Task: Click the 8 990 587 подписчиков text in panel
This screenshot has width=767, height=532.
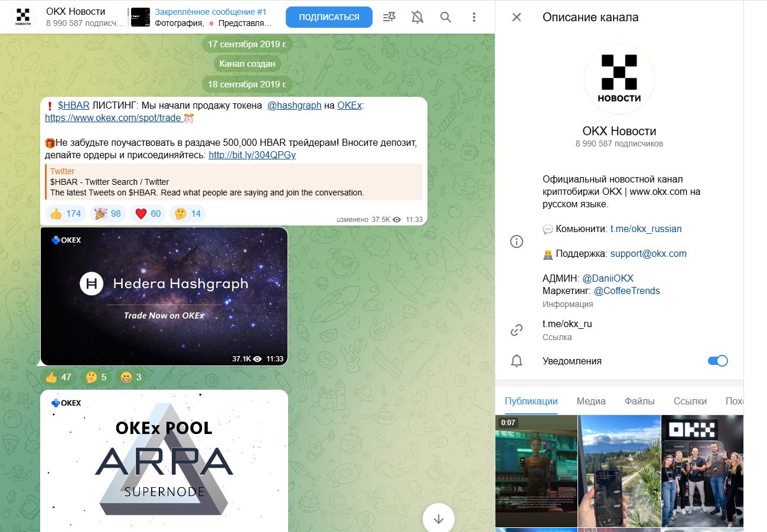Action: [x=619, y=143]
